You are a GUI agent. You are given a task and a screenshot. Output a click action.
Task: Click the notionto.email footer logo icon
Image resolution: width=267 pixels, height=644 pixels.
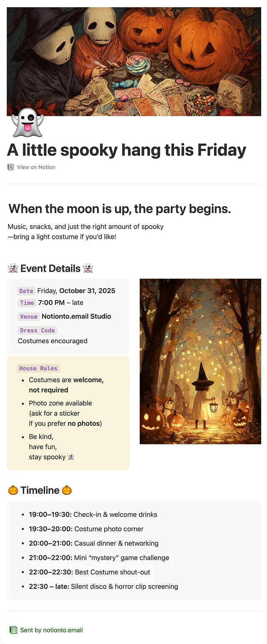tap(13, 630)
